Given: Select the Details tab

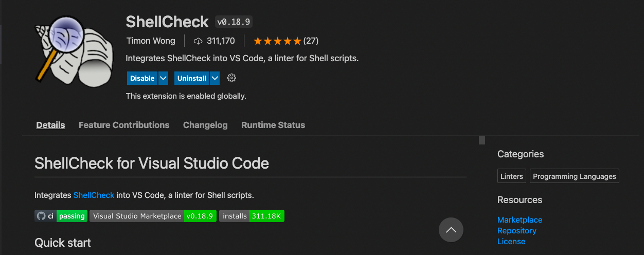Looking at the screenshot, I should click(50, 125).
